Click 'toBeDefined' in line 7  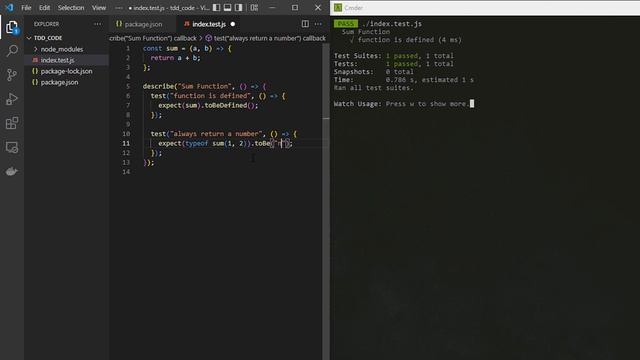click(x=226, y=105)
